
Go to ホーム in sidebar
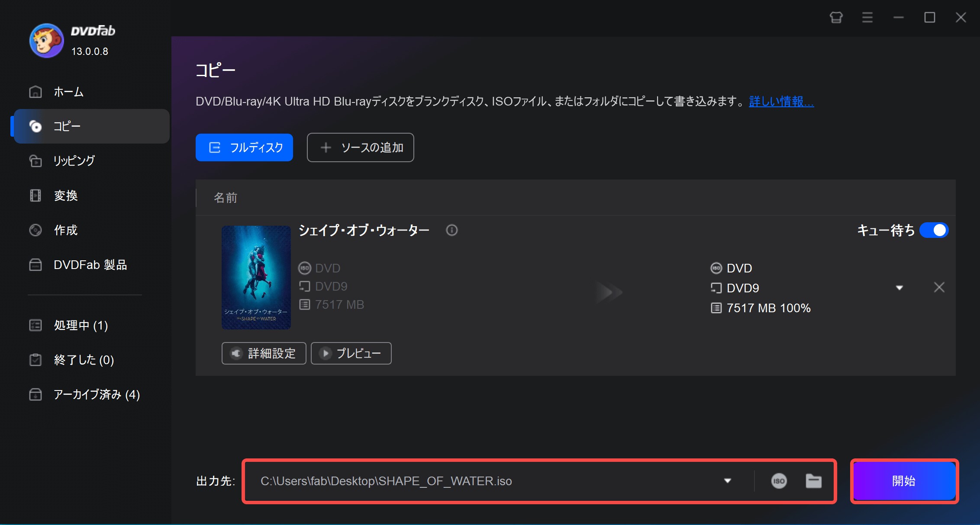coord(91,92)
